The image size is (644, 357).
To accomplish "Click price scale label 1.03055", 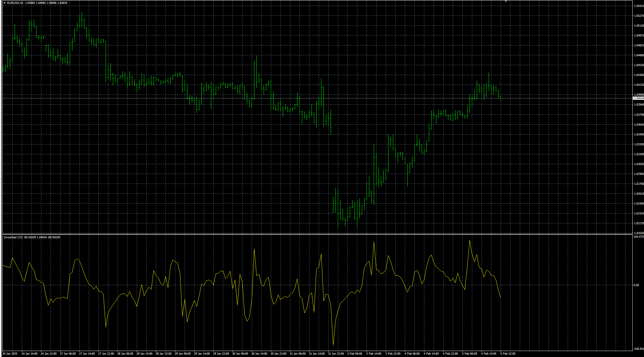I will point(639,164).
